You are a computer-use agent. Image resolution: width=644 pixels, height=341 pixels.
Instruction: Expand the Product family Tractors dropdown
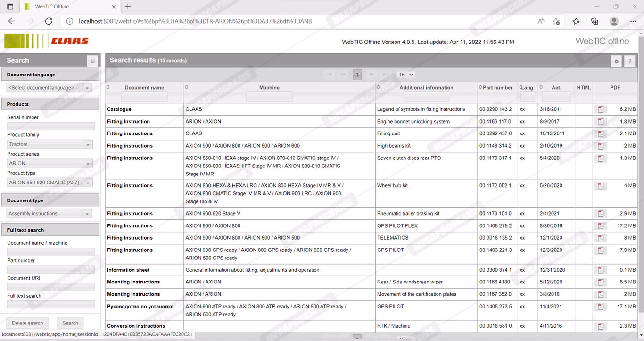[87, 145]
